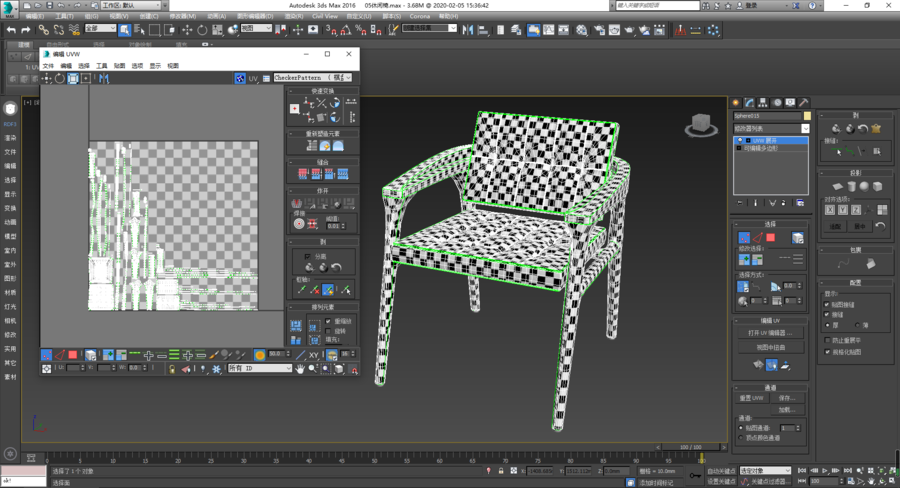
Task: Toggle the 重缩放 checkbox
Action: pos(328,321)
